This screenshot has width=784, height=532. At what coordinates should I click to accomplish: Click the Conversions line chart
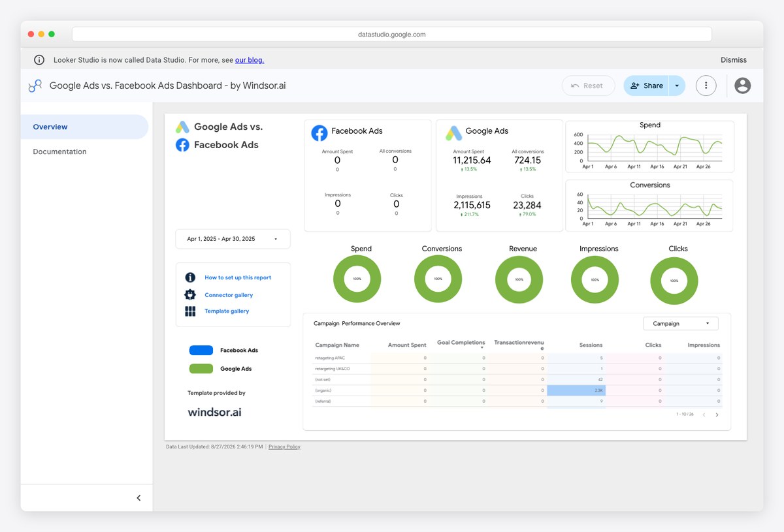pos(650,206)
